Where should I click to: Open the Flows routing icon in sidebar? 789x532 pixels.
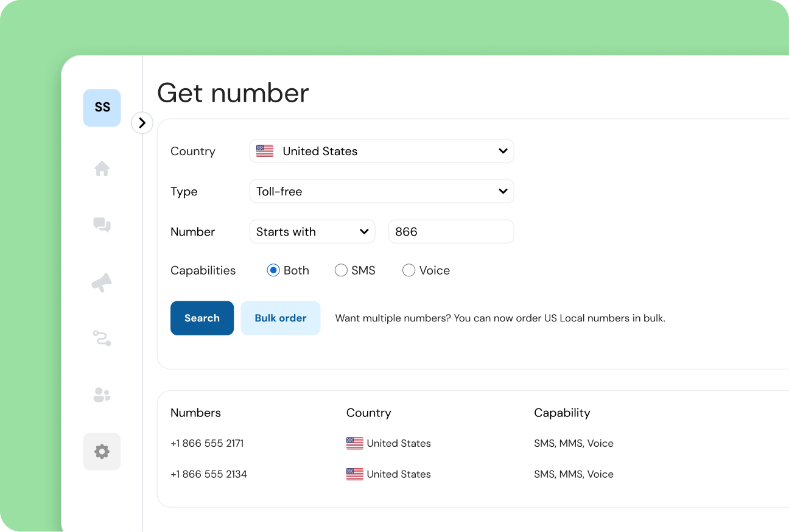click(102, 338)
